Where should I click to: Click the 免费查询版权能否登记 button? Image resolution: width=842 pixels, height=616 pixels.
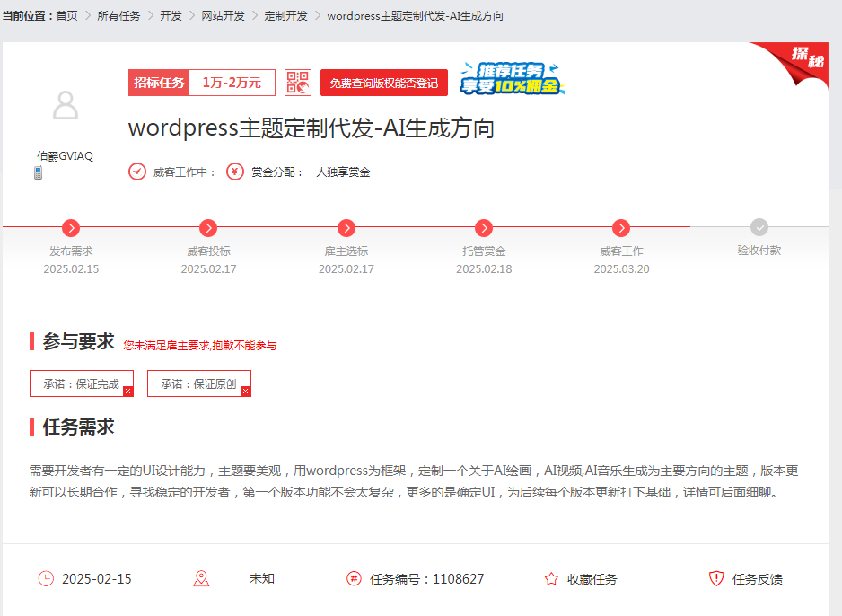click(384, 83)
